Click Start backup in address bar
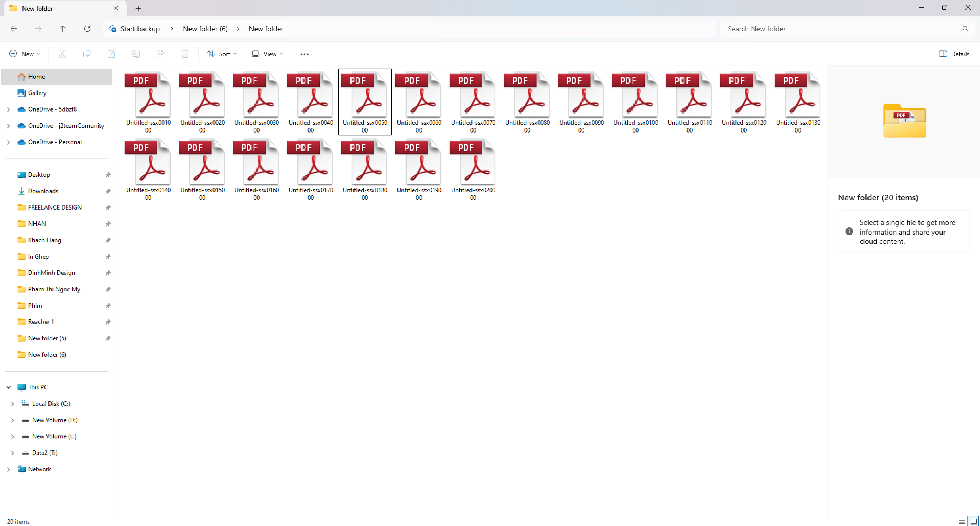Viewport: 980px width, 526px height. (140, 29)
